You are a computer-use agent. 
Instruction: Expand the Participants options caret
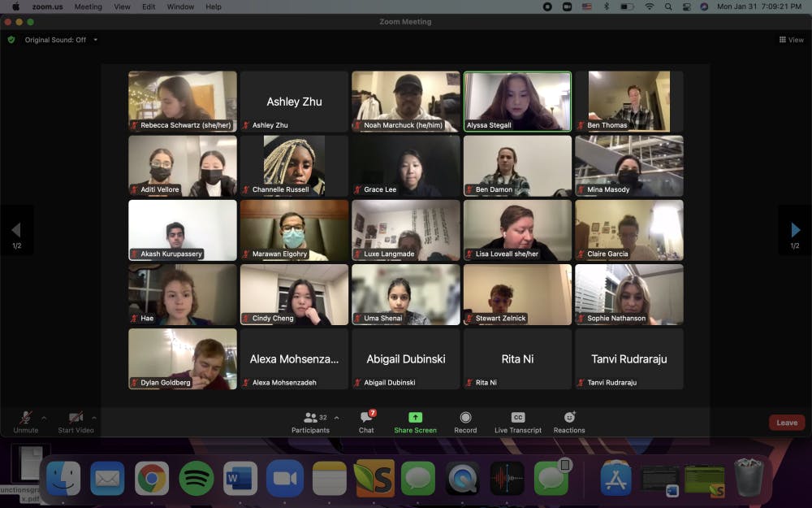tap(337, 418)
